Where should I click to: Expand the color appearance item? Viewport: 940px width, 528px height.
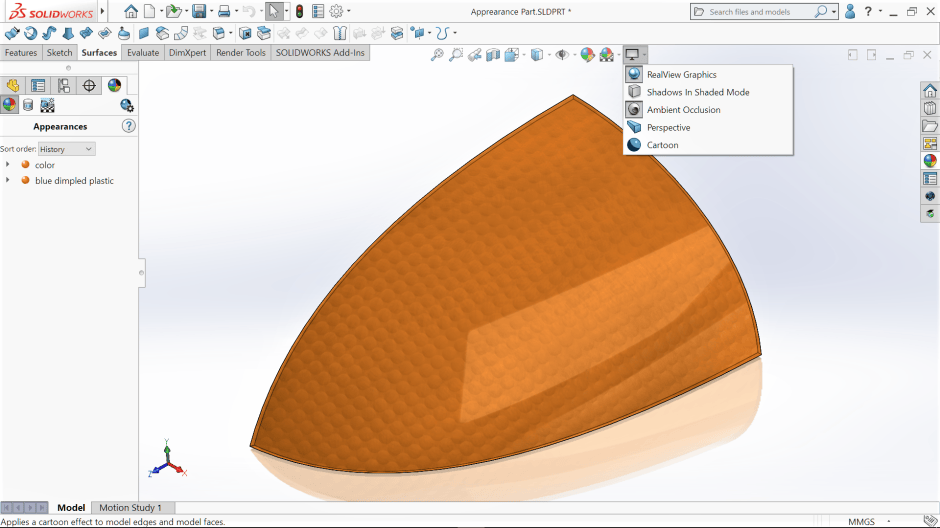8,164
